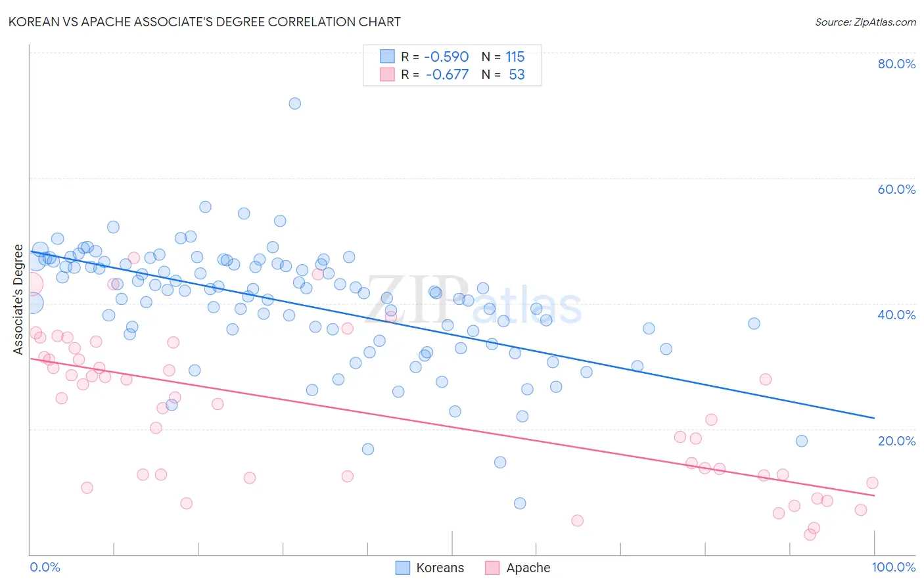Click the blue R = -0.590 swatch
This screenshot has width=924, height=586.
(x=388, y=56)
